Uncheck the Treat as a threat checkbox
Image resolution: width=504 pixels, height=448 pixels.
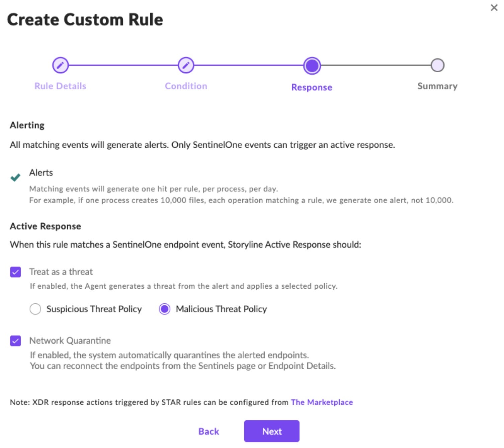pos(15,272)
